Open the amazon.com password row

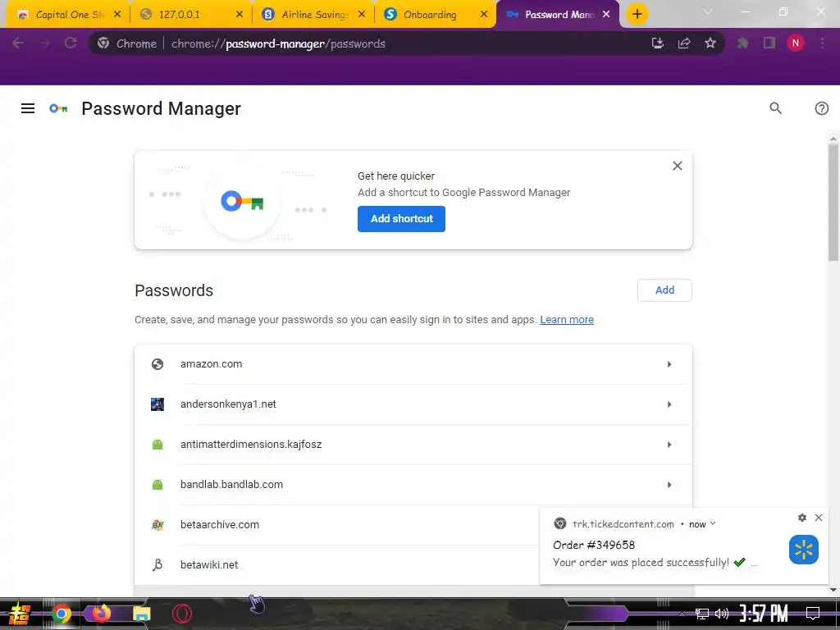click(413, 364)
